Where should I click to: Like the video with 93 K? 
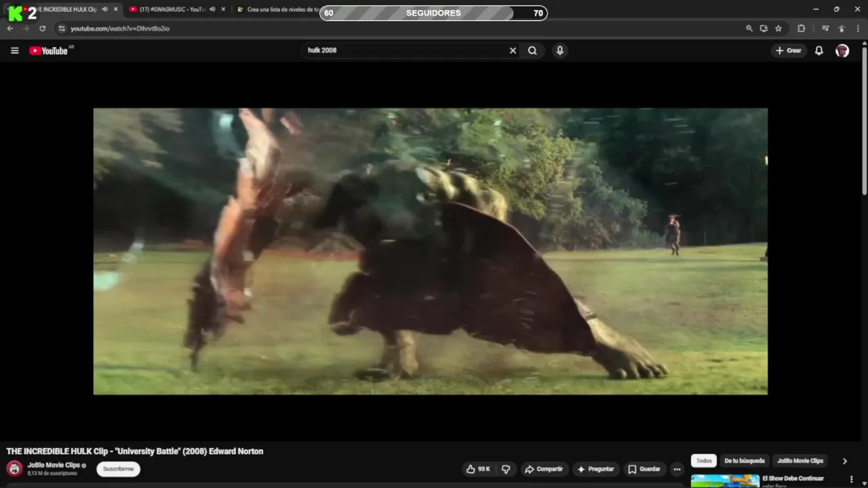point(479,469)
